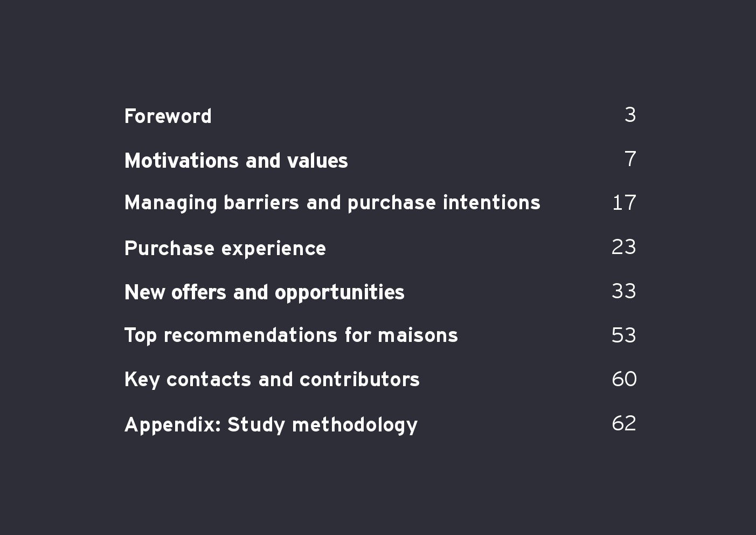
Task: Navigate to Key contacts and contributors
Action: click(x=272, y=380)
